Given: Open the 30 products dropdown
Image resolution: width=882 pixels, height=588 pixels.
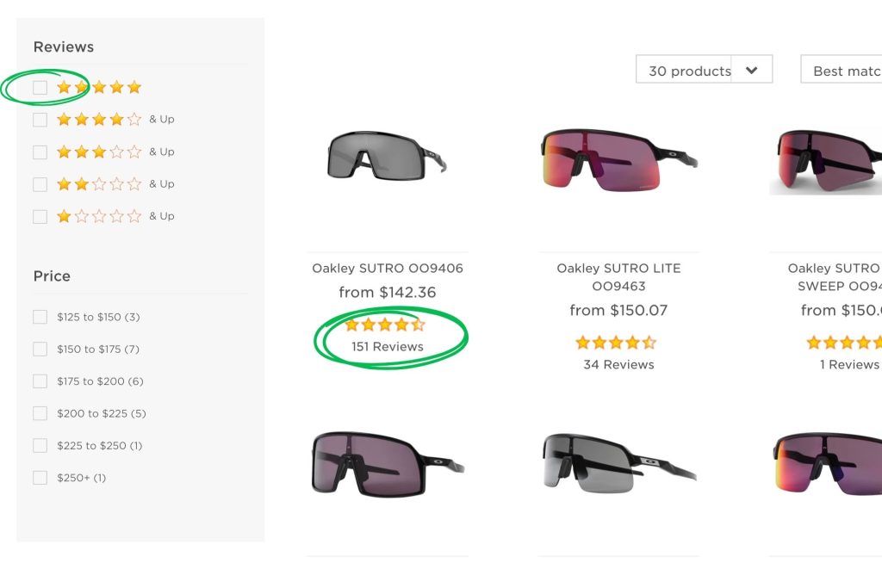Looking at the screenshot, I should (x=704, y=70).
